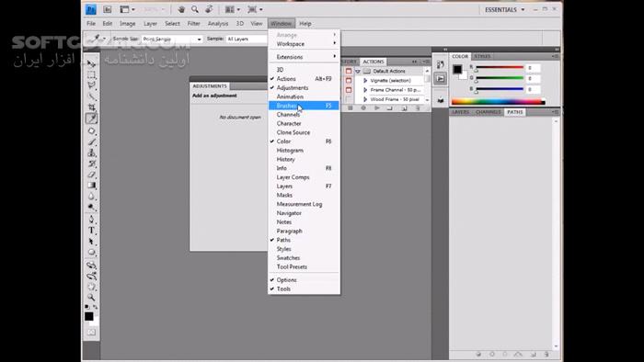Toggle the Vignette (selection) action checkbox

pyautogui.click(x=349, y=80)
